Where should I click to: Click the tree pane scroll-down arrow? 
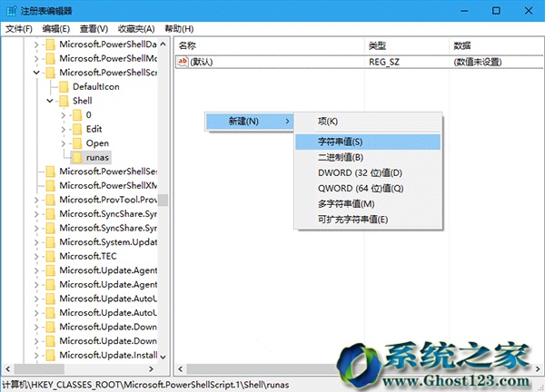pyautogui.click(x=163, y=357)
